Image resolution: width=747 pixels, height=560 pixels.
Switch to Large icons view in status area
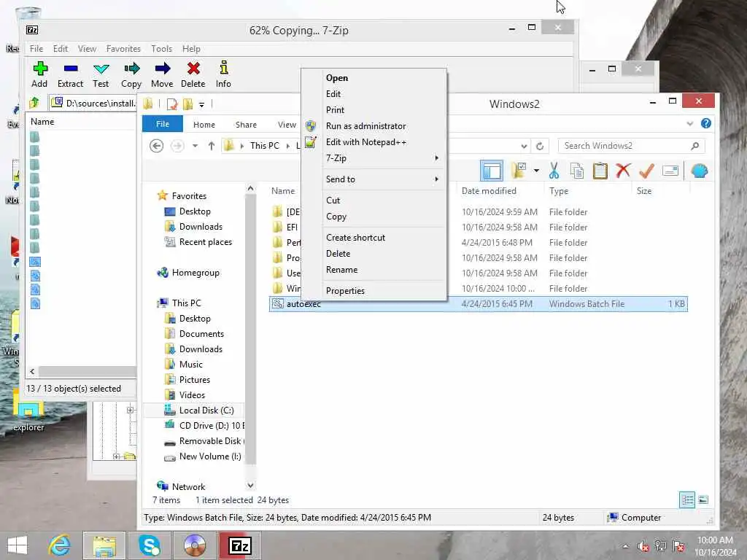click(x=703, y=500)
